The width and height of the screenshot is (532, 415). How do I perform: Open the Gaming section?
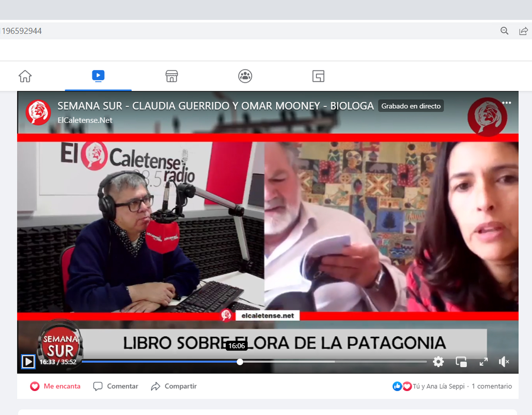point(319,76)
